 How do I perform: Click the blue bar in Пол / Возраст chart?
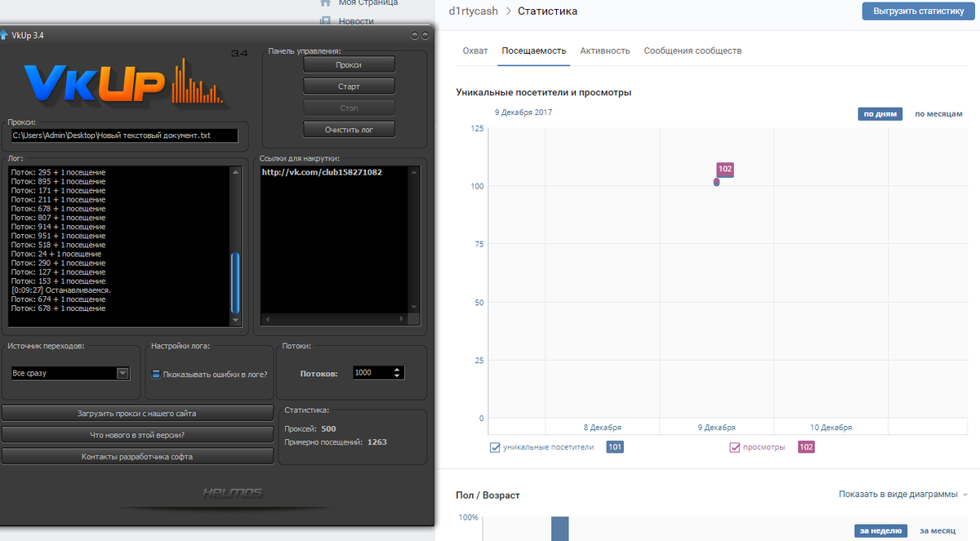559,529
